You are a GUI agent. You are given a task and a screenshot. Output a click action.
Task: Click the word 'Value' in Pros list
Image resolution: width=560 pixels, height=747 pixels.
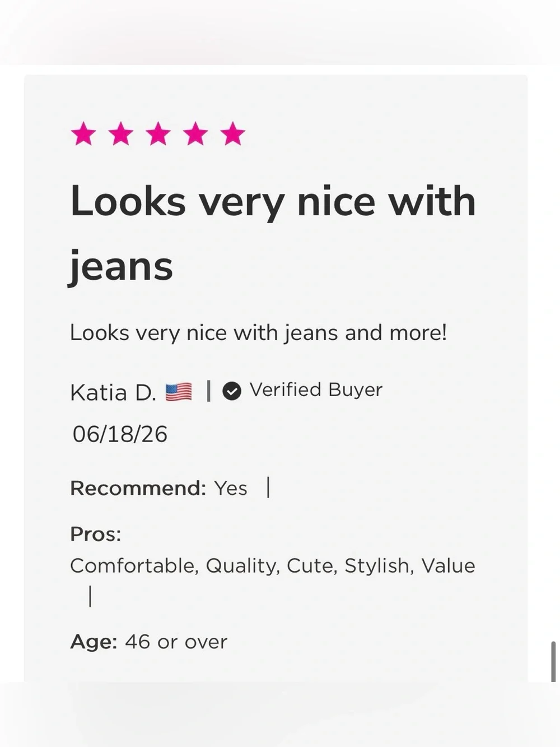coord(448,565)
